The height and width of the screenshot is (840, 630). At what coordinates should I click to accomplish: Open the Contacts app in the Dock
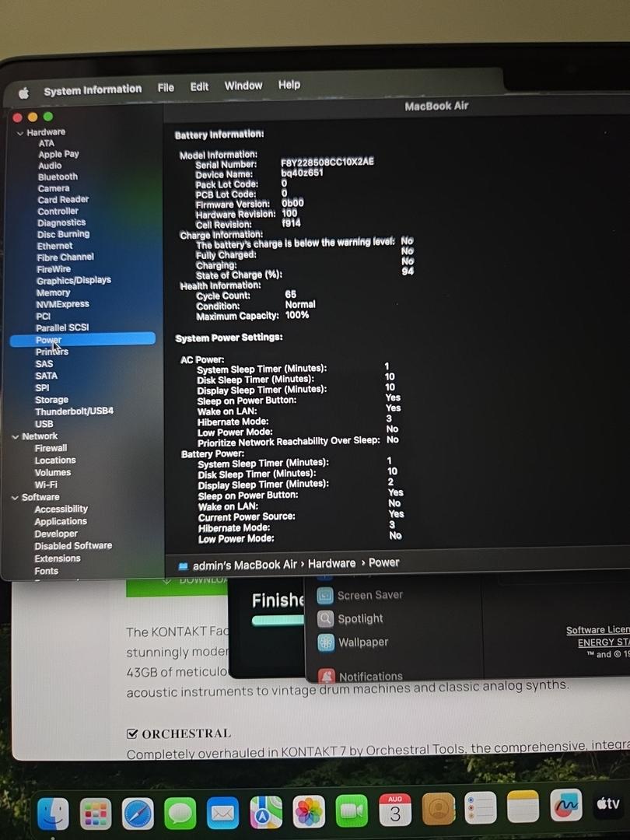coord(438,808)
